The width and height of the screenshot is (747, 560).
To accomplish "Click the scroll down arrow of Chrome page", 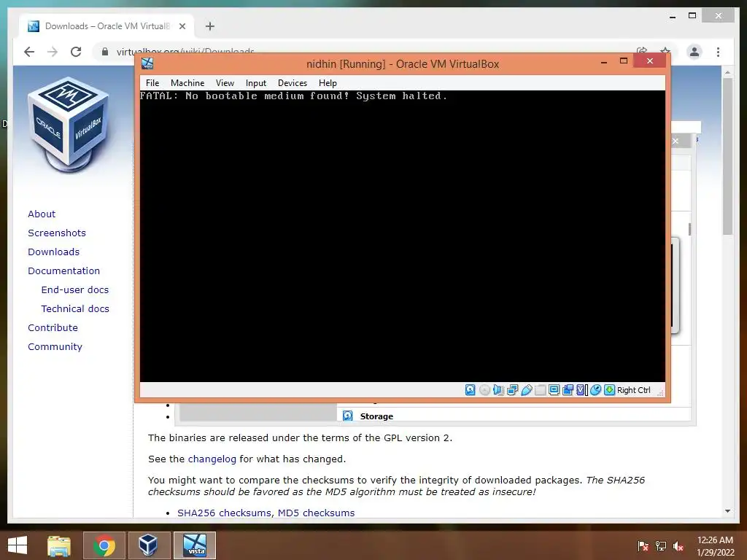I will point(727,511).
